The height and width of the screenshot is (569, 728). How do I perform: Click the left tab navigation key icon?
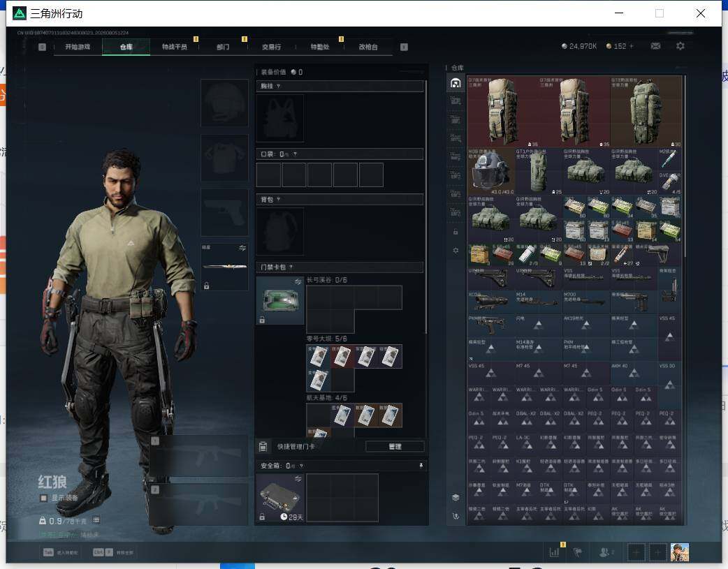[42, 47]
